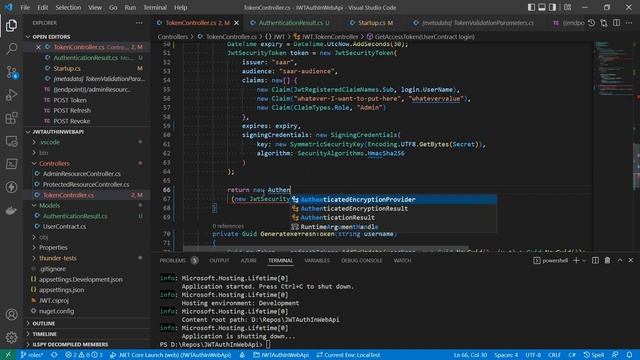.NET Core Launch (web) in status bar

(x=171, y=355)
